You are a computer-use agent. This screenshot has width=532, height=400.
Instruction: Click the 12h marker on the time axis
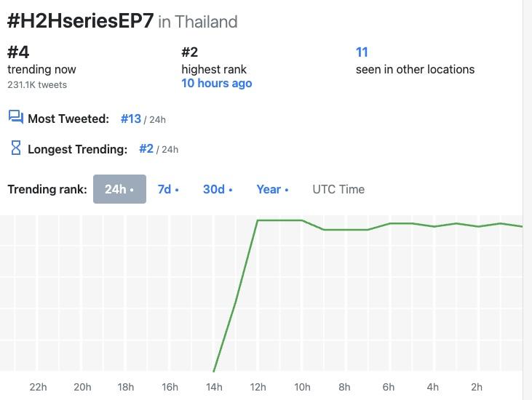[x=258, y=387]
